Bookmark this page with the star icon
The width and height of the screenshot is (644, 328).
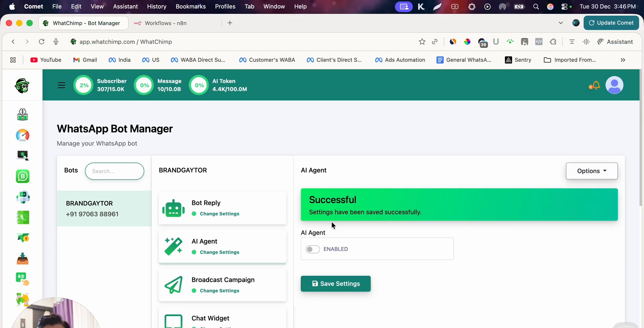[x=422, y=42]
